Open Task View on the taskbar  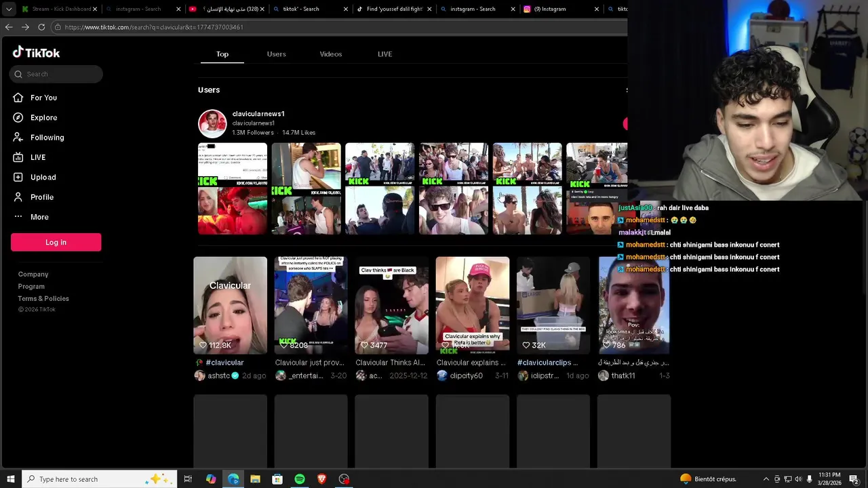coord(188,479)
